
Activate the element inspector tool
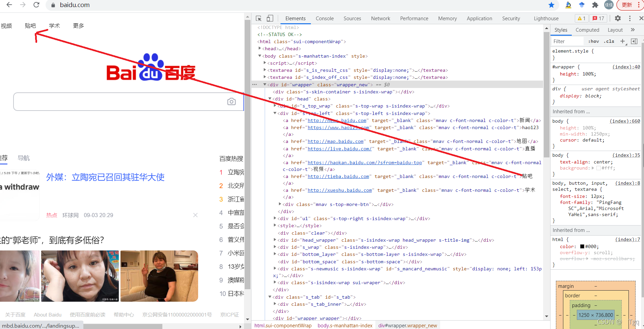coord(259,19)
